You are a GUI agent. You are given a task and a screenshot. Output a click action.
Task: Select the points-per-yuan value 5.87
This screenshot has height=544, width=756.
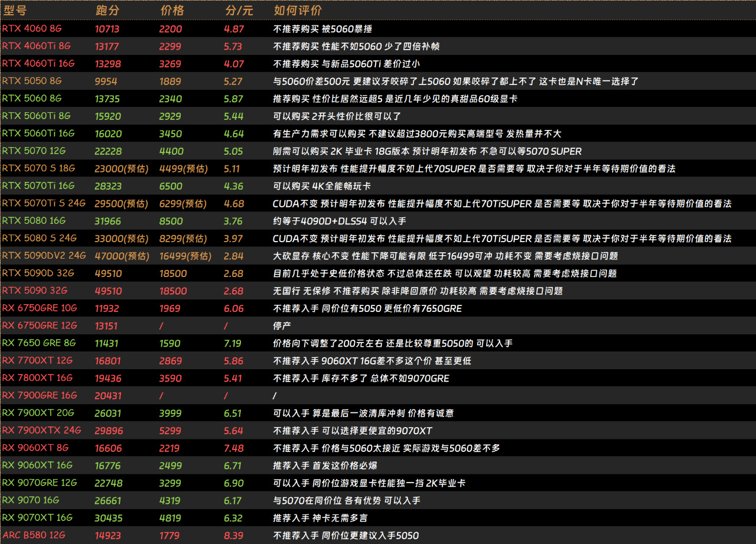pyautogui.click(x=234, y=99)
